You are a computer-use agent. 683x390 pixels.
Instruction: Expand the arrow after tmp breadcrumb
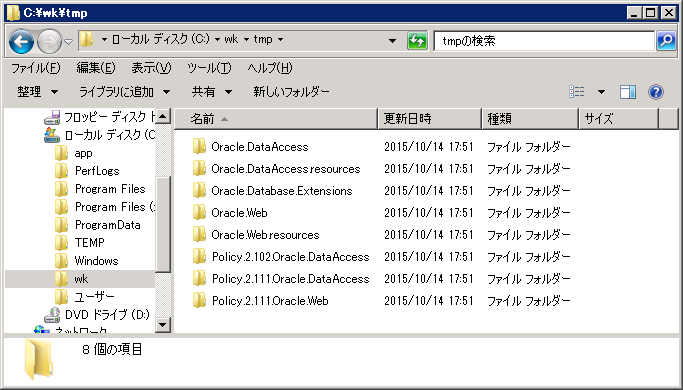click(280, 40)
